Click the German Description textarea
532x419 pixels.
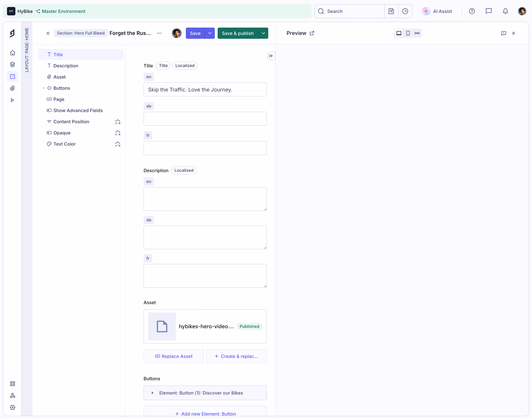tap(205, 237)
